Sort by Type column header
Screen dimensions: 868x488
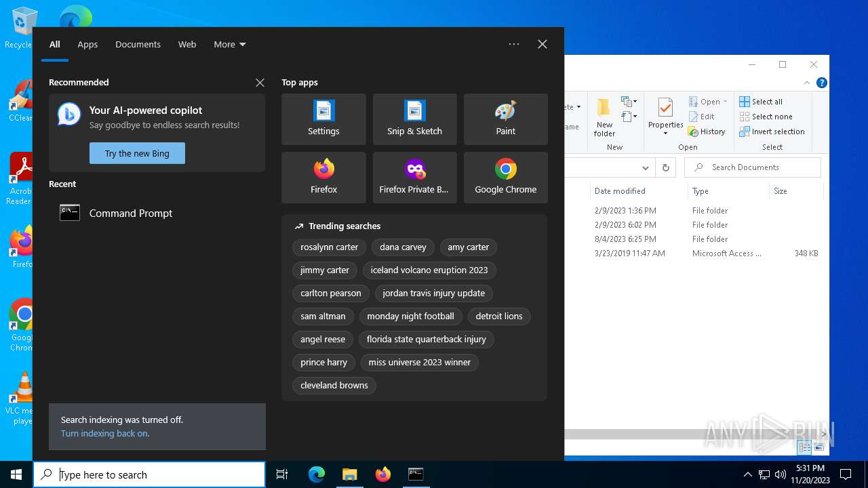point(728,191)
